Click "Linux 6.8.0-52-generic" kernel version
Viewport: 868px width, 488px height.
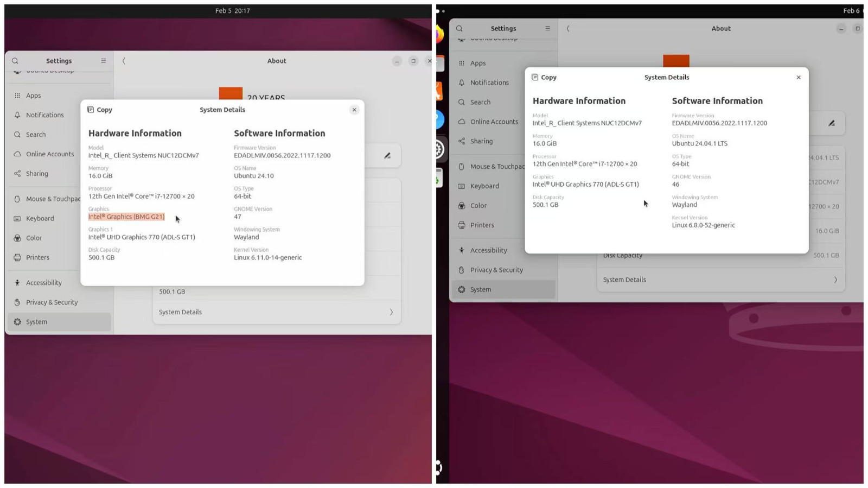(704, 225)
